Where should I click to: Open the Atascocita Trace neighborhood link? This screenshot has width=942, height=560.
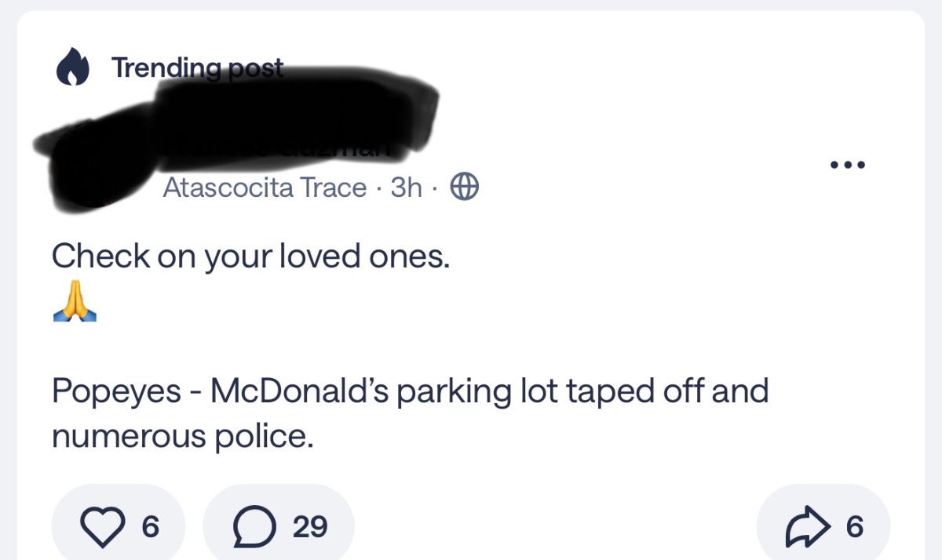pyautogui.click(x=265, y=187)
